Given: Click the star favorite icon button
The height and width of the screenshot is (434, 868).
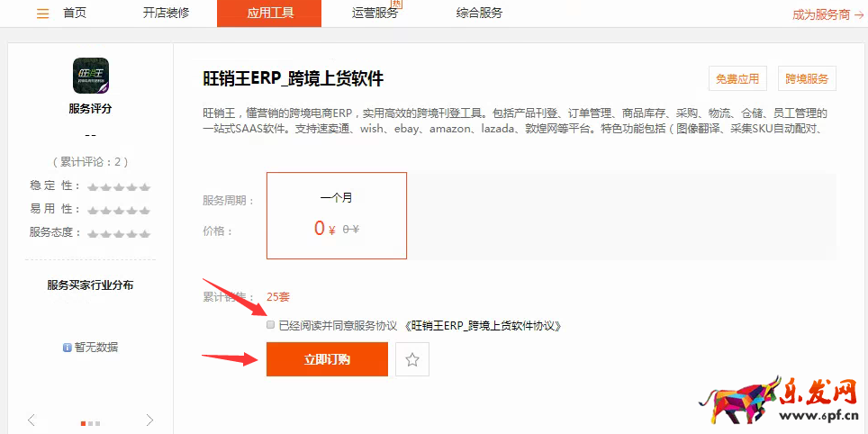Looking at the screenshot, I should coord(412,359).
